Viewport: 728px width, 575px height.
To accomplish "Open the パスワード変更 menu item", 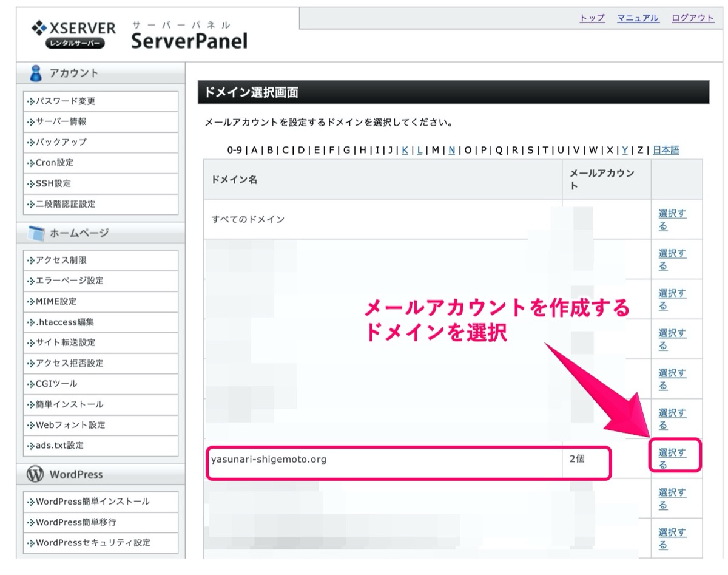I will pos(101,101).
